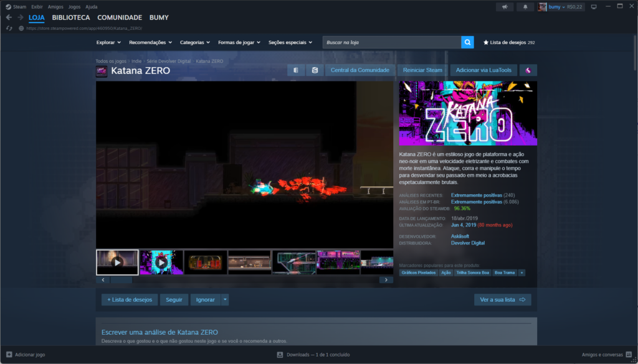Reload the page with the refresh icon
Screen dimensions: 638x364
[x=9, y=28]
